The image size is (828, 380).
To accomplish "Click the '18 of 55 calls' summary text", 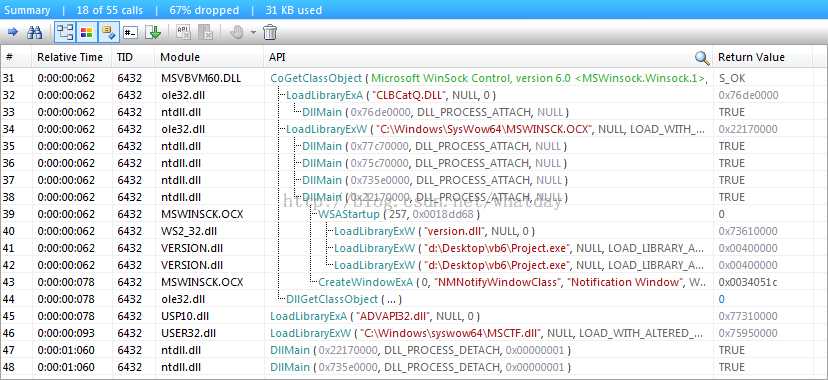I will click(110, 10).
